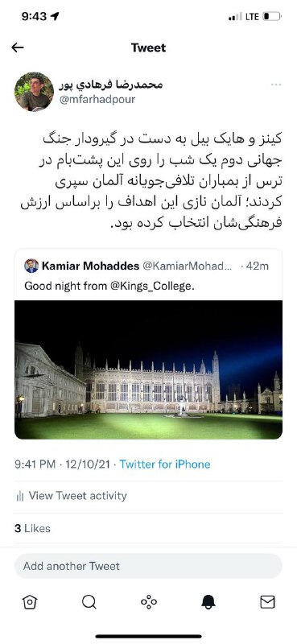Image resolution: width=297 pixels, height=644 pixels.
Task: Open the quoted Kamiar Mohaddes tweet name
Action: point(90,266)
